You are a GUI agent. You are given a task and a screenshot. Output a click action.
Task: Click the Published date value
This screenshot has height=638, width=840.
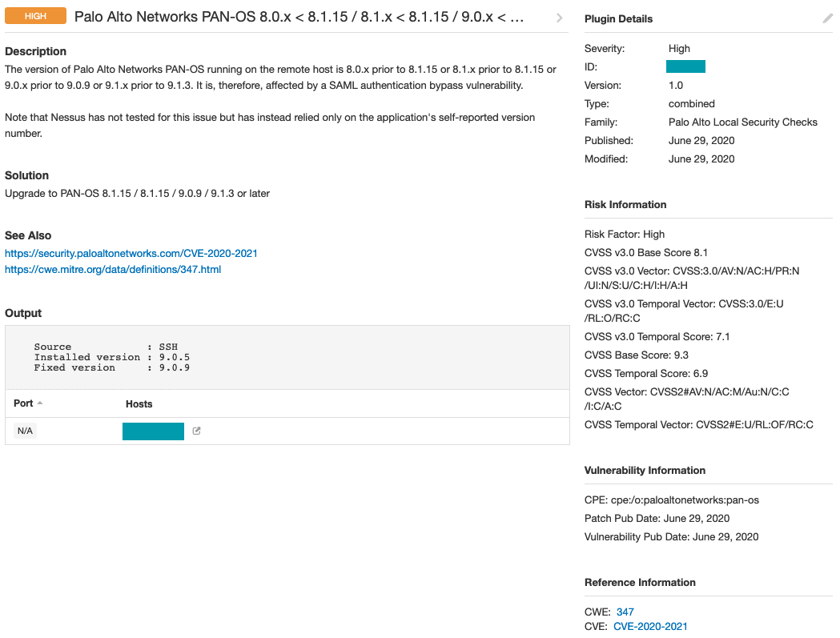(x=701, y=140)
